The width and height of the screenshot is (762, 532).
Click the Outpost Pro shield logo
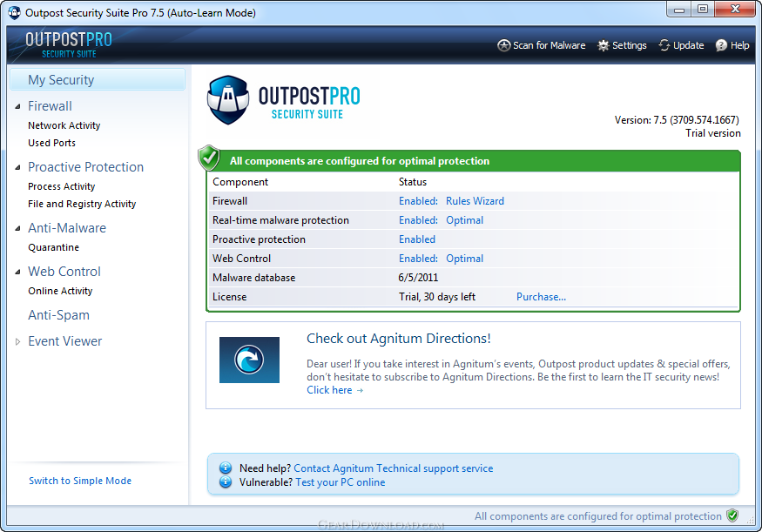point(228,100)
